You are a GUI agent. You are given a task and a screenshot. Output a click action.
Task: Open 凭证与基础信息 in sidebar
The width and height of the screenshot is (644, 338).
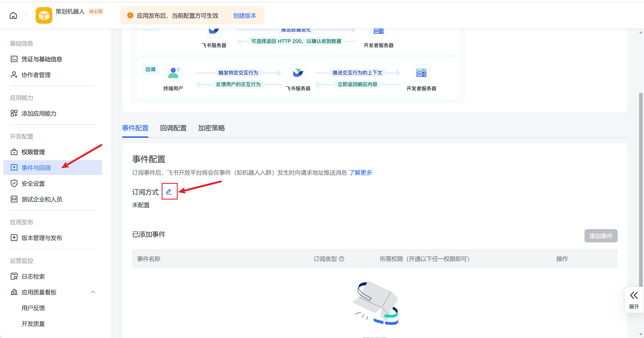point(41,59)
